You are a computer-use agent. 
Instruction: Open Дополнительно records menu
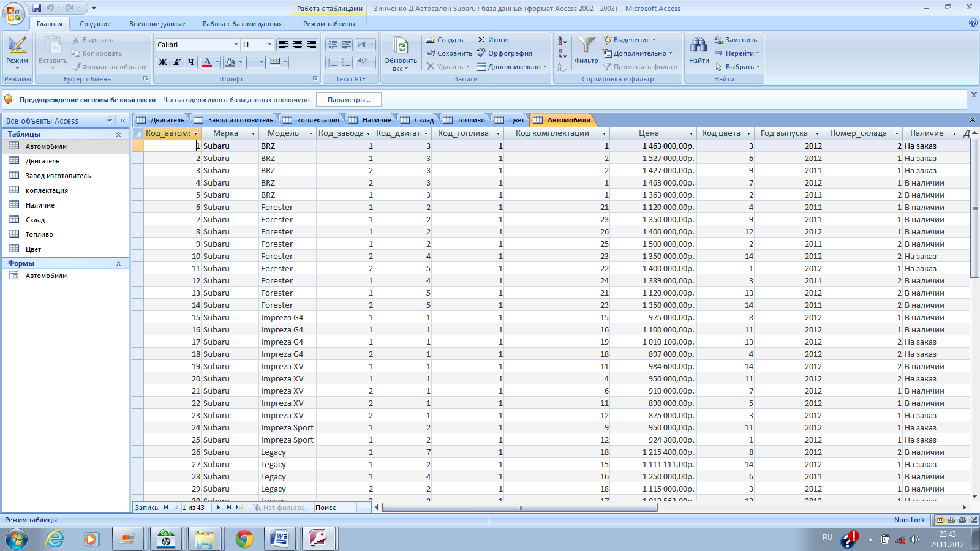pyautogui.click(x=511, y=67)
